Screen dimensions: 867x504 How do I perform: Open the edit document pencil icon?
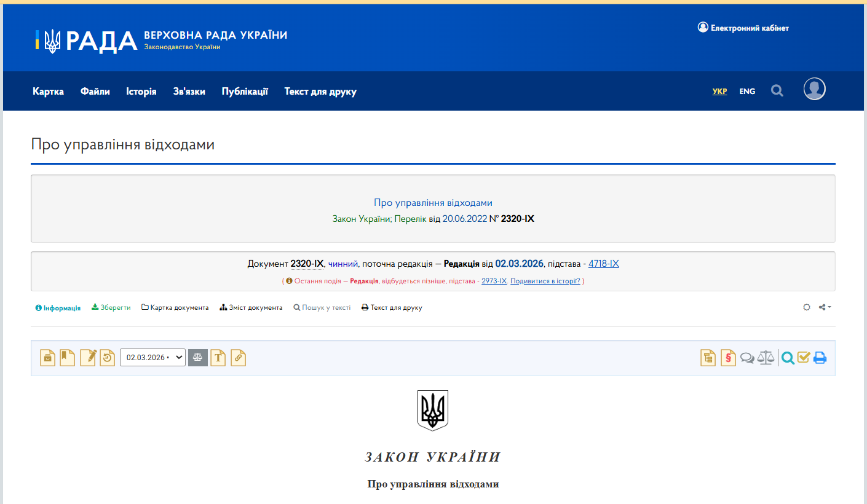click(87, 357)
